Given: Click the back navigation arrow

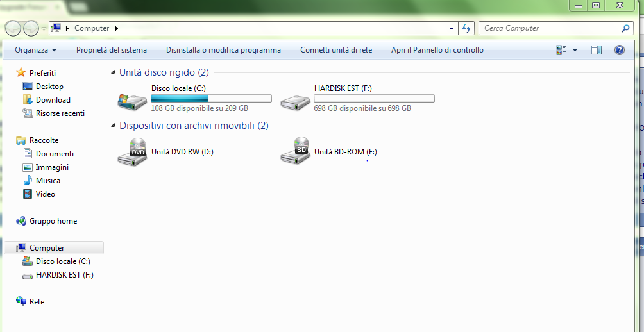Looking at the screenshot, I should pos(13,28).
